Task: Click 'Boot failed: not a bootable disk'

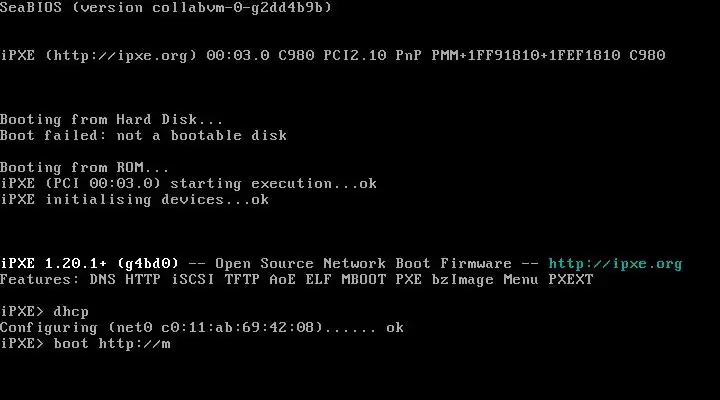Action: coord(143,135)
